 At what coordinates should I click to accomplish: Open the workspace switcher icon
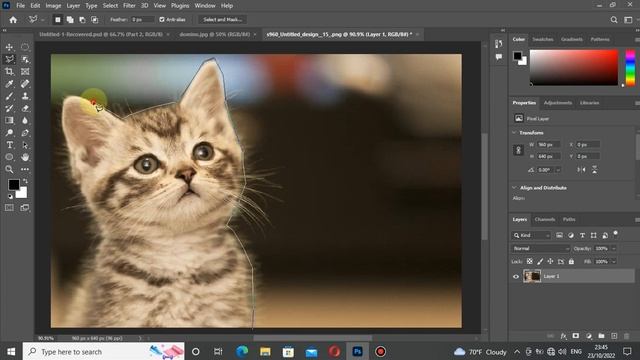pos(628,20)
